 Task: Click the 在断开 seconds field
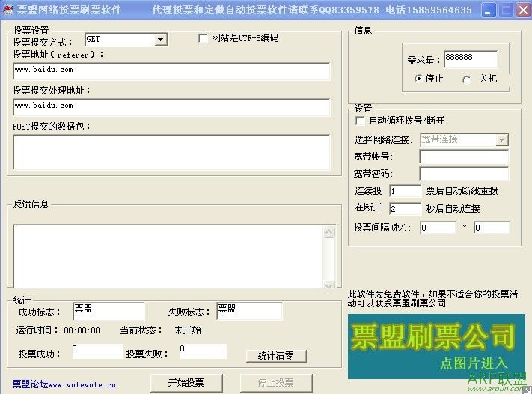[405, 208]
